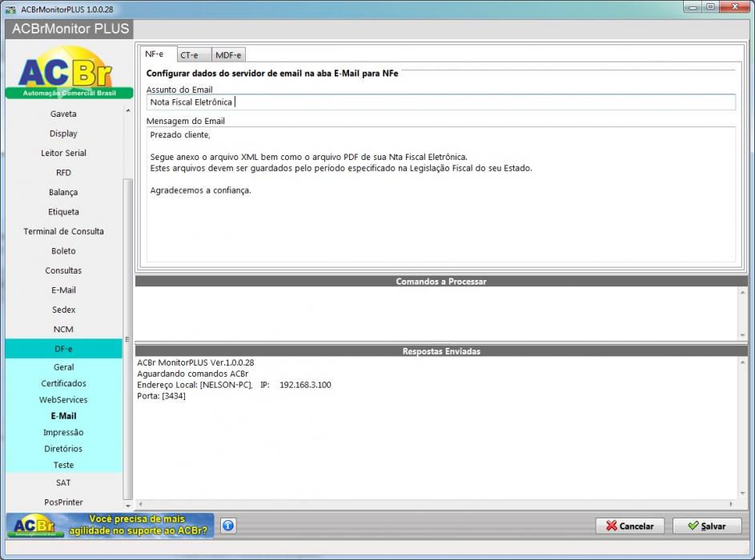Screen dimensions: 755x560
Task: Open Impressão under DF-e
Action: [63, 433]
